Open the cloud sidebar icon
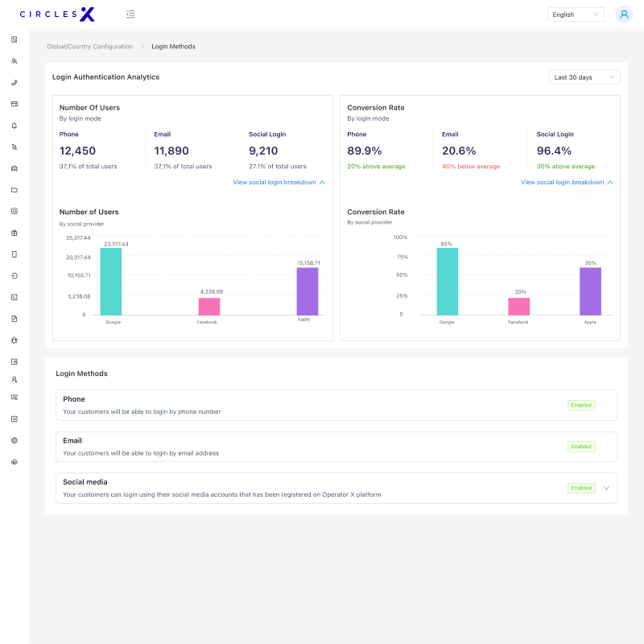The width and height of the screenshot is (644, 644). (14, 461)
